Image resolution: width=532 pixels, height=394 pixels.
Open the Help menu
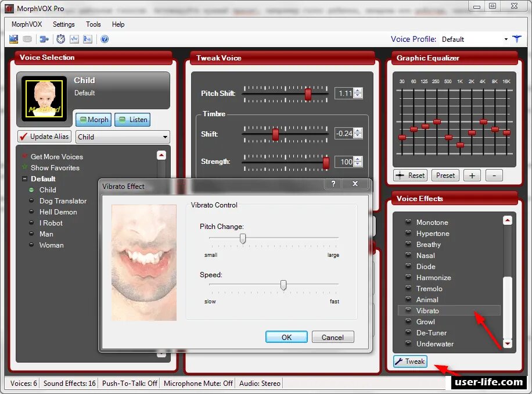(118, 24)
